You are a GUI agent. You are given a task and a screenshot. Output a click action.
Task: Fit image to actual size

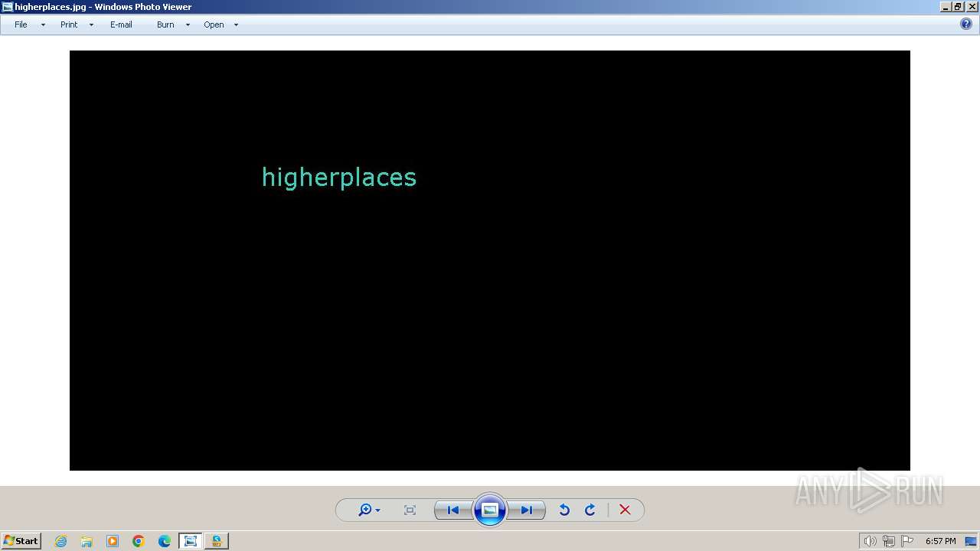point(410,510)
